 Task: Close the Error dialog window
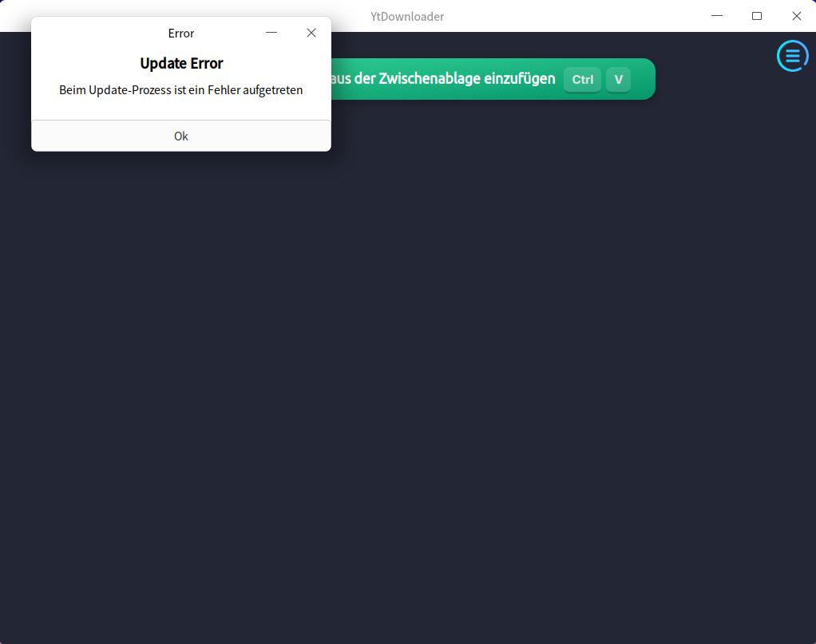[x=311, y=33]
